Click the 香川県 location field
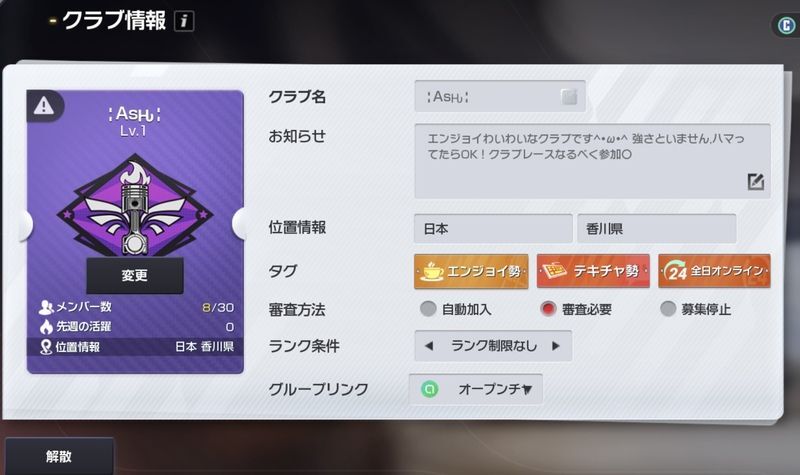The image size is (800, 475). [x=657, y=229]
